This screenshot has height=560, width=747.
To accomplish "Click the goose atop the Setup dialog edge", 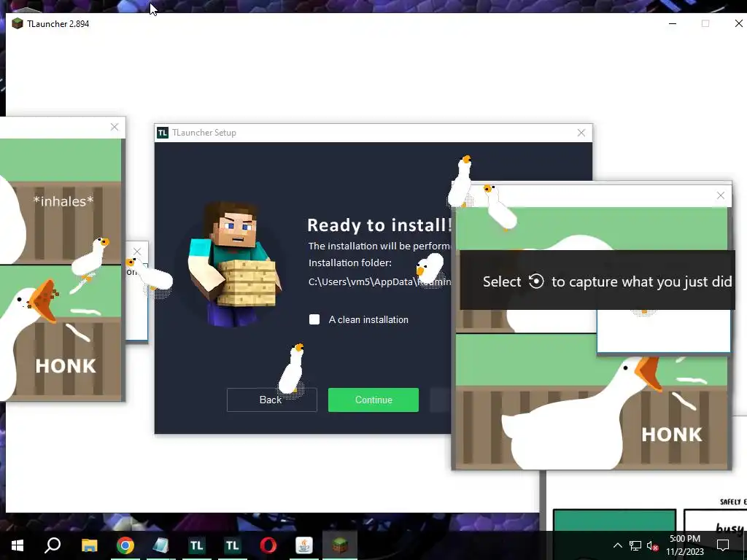I will tap(460, 181).
